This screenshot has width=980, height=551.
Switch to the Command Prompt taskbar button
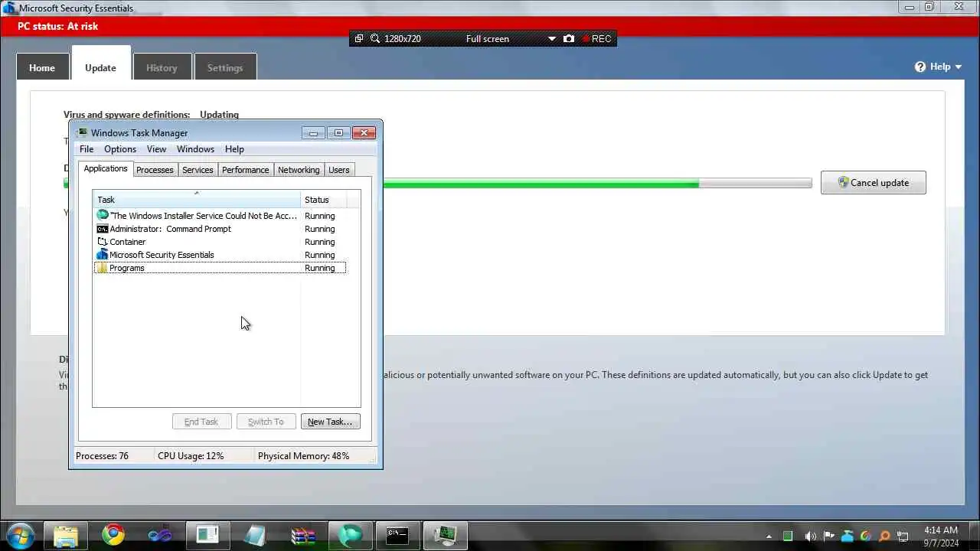click(x=397, y=535)
